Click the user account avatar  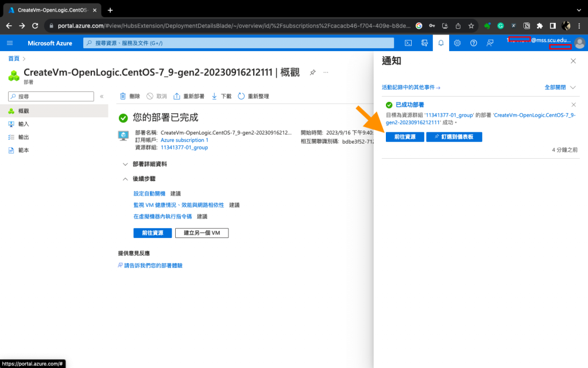[x=579, y=43]
